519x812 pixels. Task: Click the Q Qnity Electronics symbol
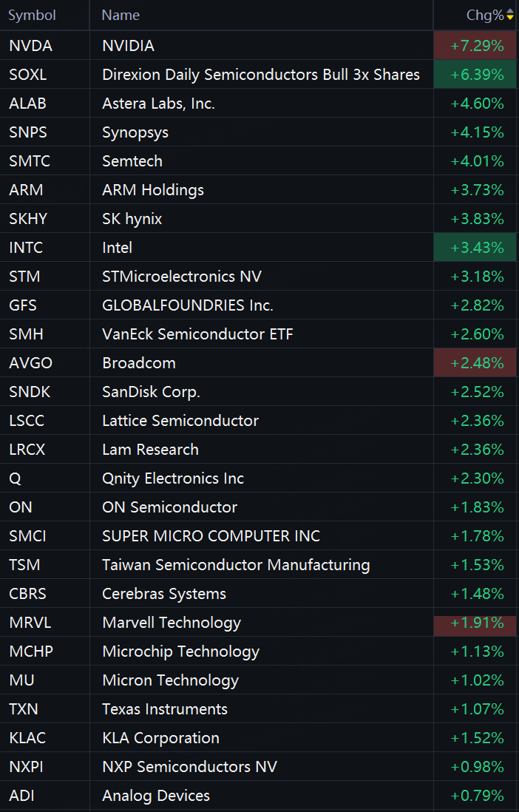[15, 478]
